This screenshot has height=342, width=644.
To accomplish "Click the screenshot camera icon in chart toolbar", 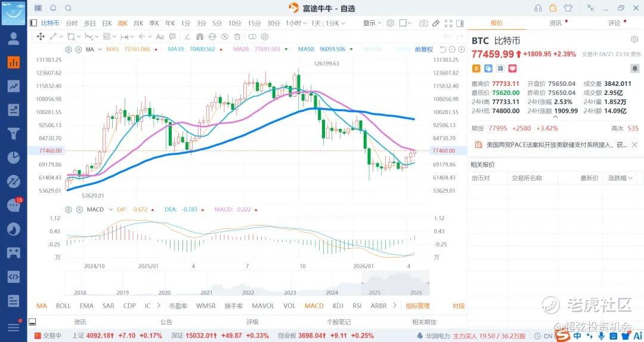I will [x=423, y=23].
